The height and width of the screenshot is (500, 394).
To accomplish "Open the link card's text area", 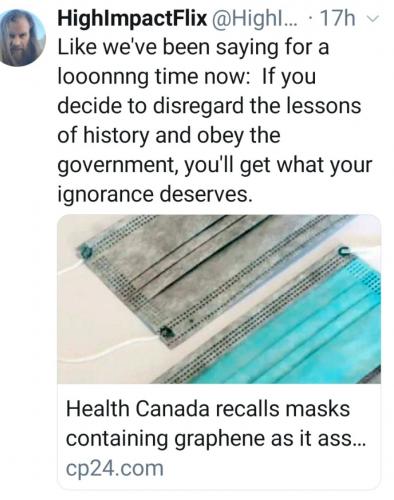I will click(219, 436).
